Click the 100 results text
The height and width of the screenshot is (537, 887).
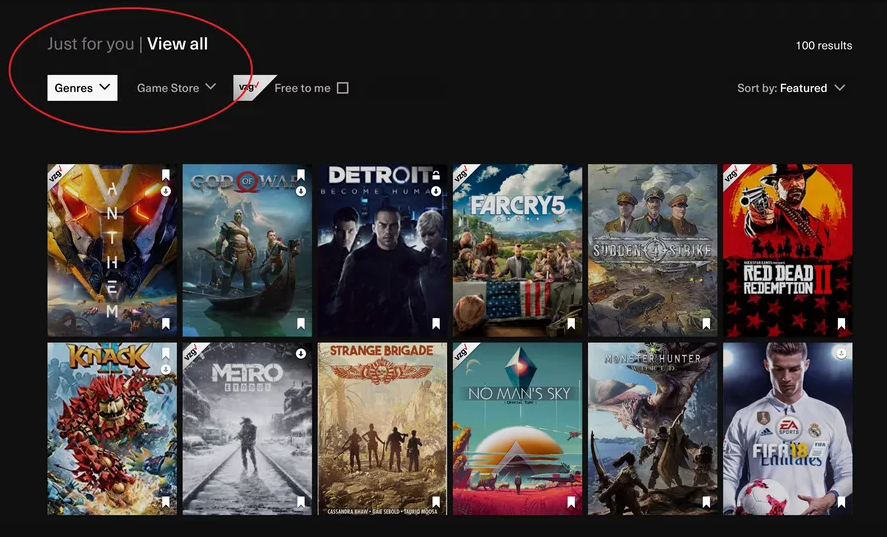coord(823,46)
